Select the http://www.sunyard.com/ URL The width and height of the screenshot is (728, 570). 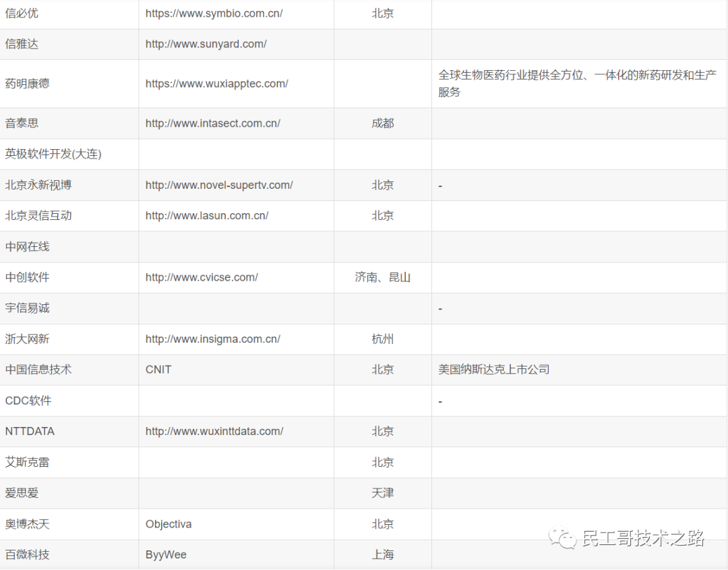(206, 44)
